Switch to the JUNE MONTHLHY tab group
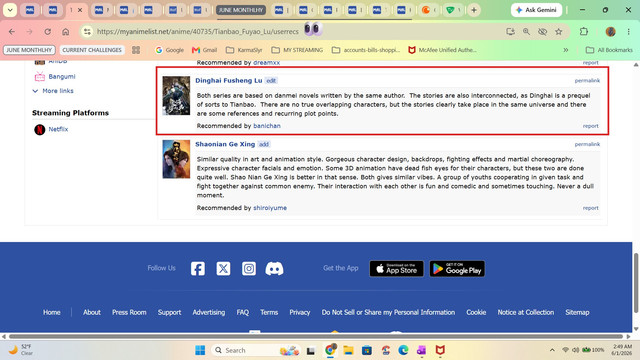 (x=241, y=10)
